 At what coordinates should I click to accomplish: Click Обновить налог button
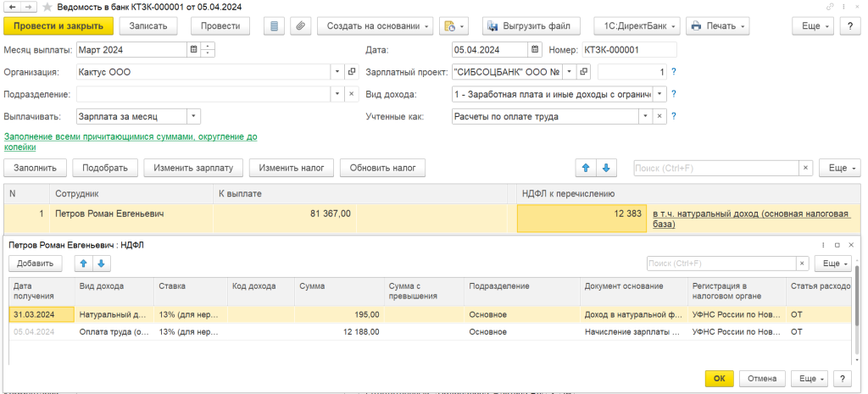(382, 169)
